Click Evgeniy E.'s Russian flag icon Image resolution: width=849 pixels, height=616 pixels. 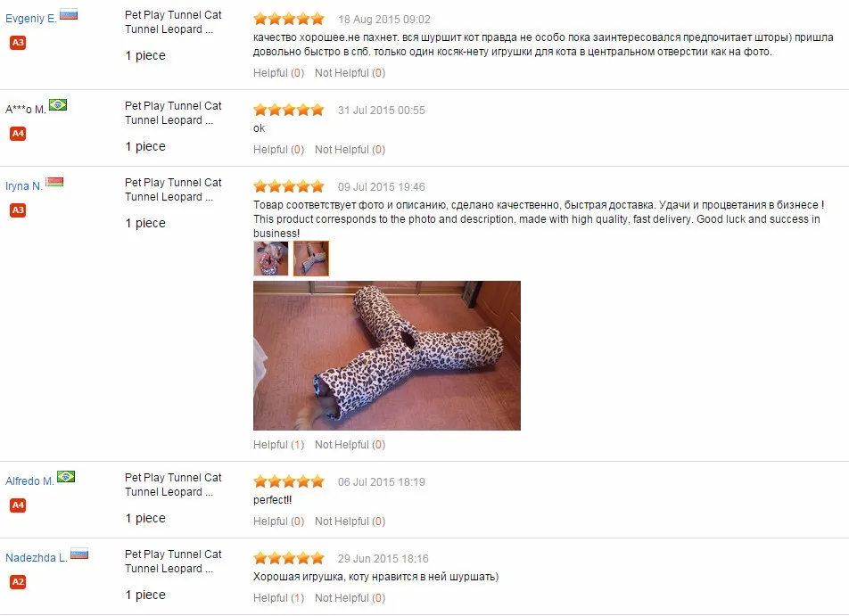click(x=69, y=14)
